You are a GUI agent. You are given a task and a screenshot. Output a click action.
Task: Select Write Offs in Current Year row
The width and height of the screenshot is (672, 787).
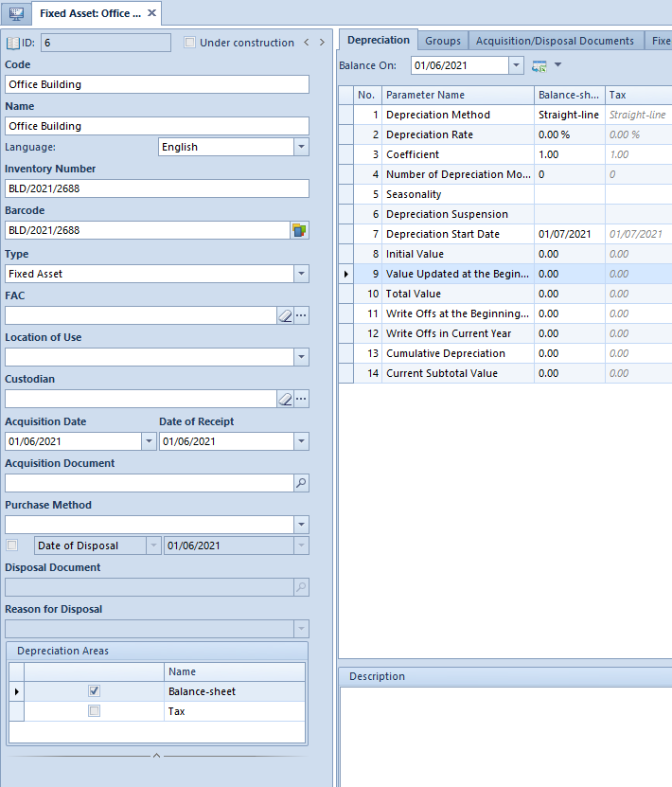(x=505, y=333)
